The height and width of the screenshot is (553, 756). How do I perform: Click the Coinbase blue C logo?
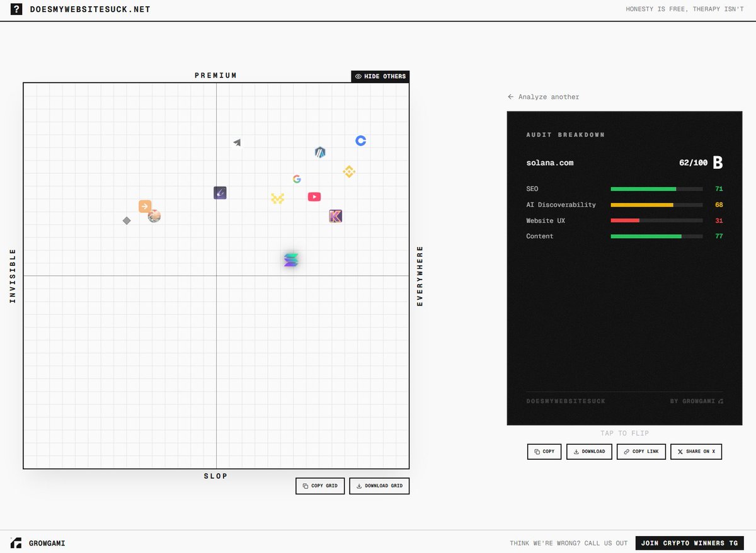tap(360, 140)
